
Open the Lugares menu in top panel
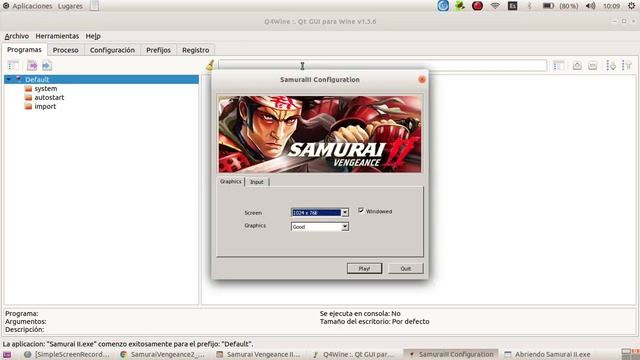coord(70,6)
